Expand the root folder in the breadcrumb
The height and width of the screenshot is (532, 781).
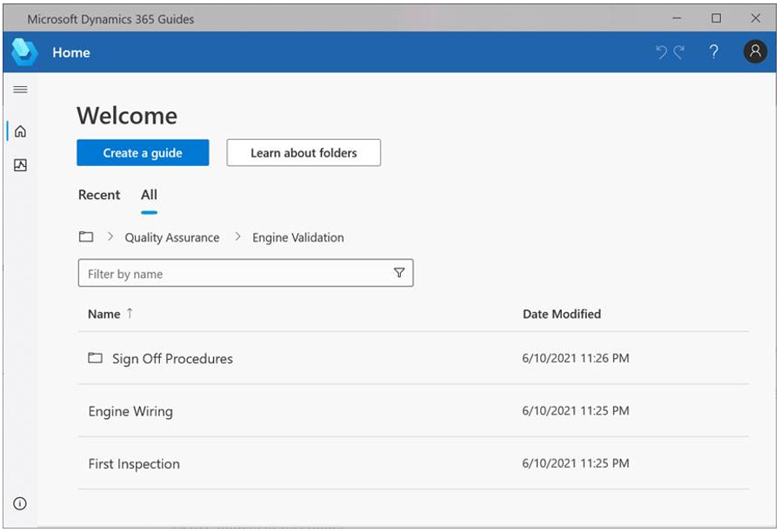[86, 236]
